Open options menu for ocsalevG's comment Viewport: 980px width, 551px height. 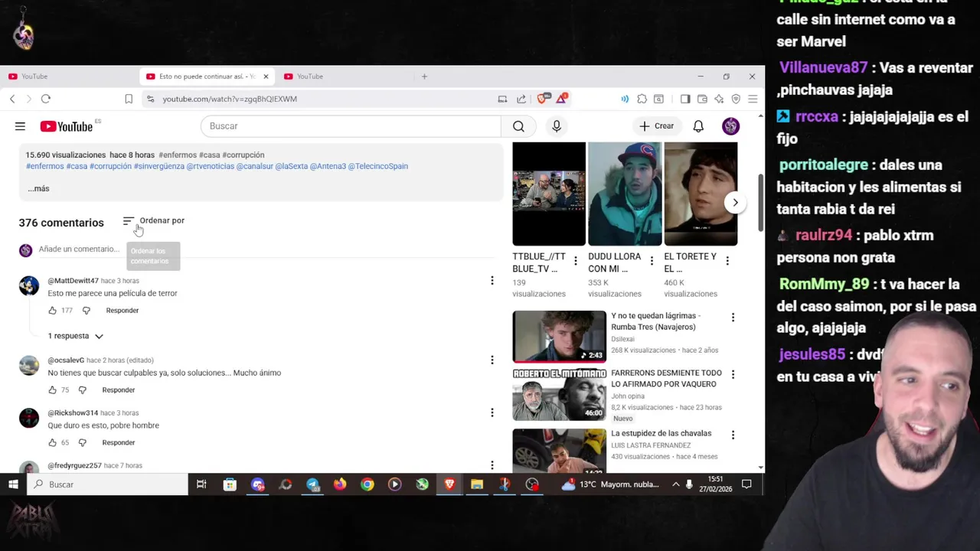click(x=492, y=360)
